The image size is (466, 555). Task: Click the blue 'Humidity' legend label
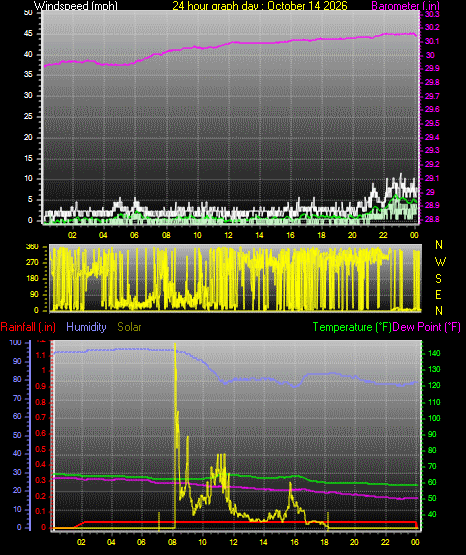pos(86,327)
